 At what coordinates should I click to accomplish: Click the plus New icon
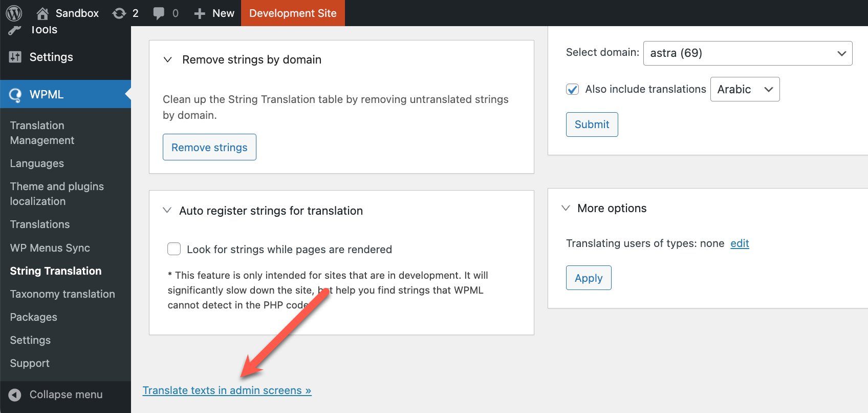click(x=200, y=13)
